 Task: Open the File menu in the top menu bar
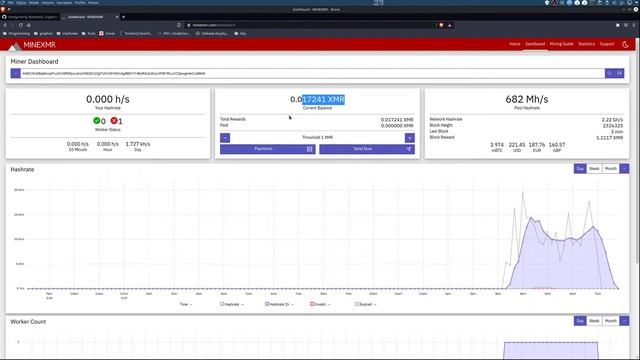(x=11, y=2)
